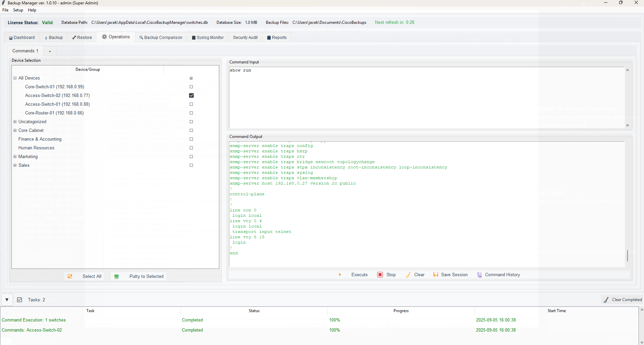Check the Marketing group checkbox
This screenshot has height=345, width=644.
click(191, 156)
